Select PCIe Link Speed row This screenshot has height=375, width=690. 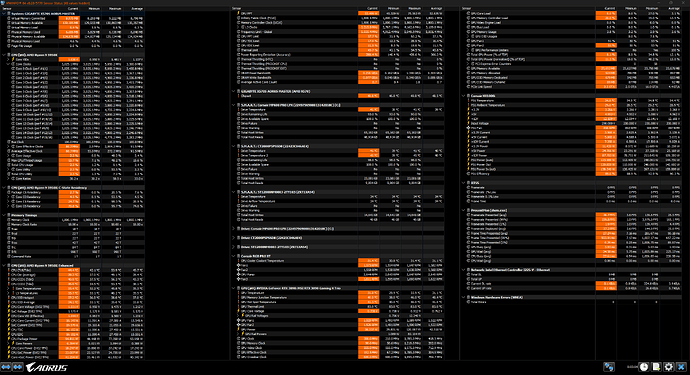[571, 87]
